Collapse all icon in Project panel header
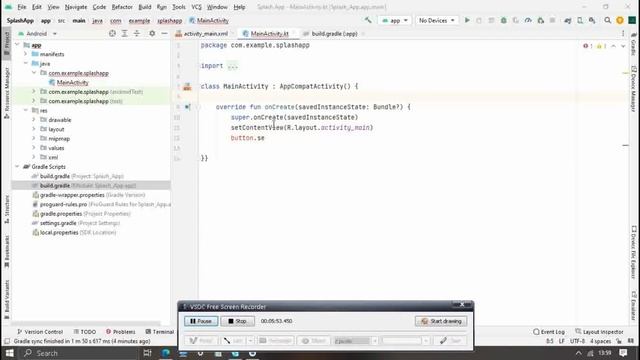 pyautogui.click(x=137, y=33)
